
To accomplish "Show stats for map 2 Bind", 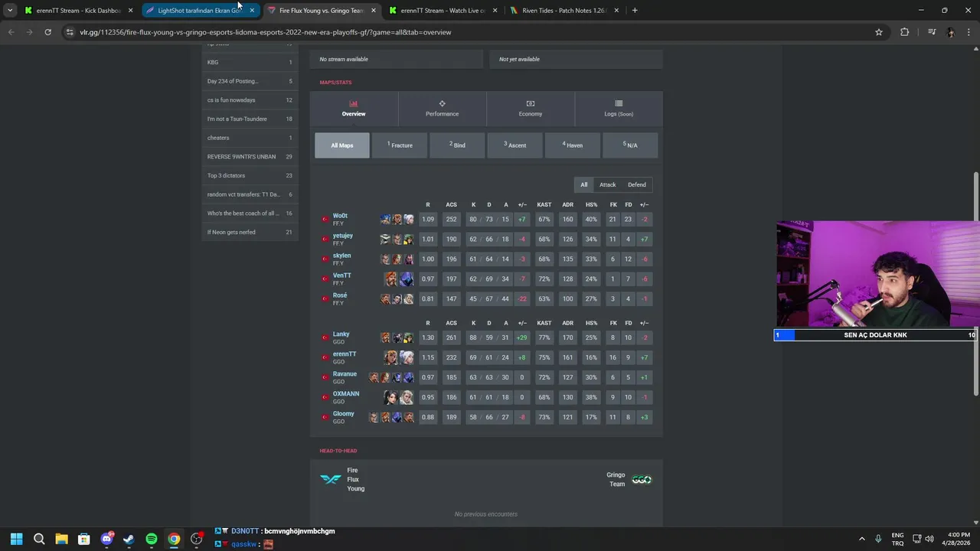I will point(457,145).
